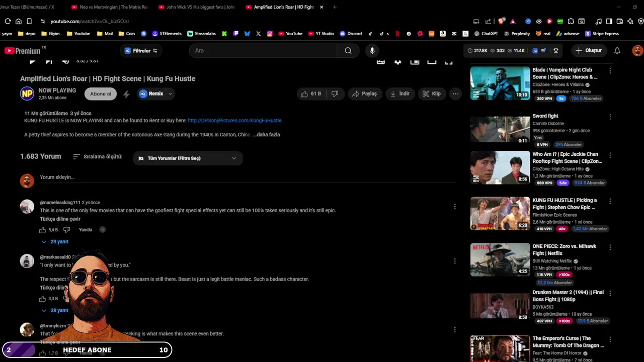This screenshot has width=644, height=362.
Task: Open the notifications bell
Action: 617,50
